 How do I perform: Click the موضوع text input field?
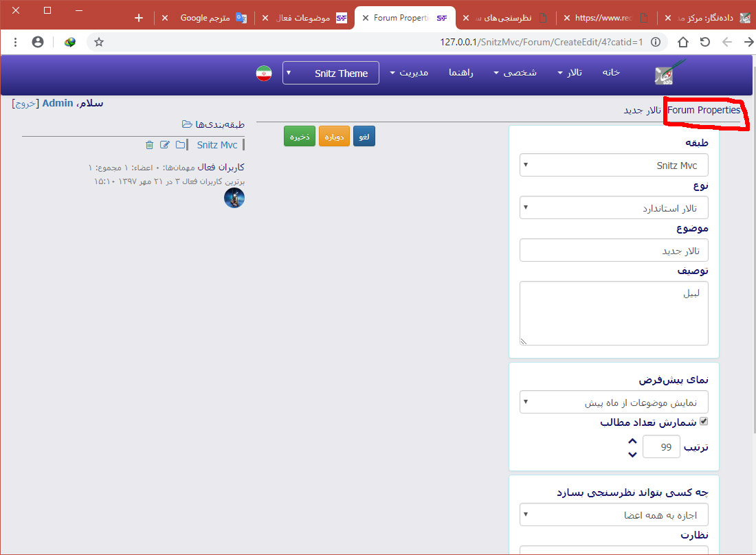[614, 251]
